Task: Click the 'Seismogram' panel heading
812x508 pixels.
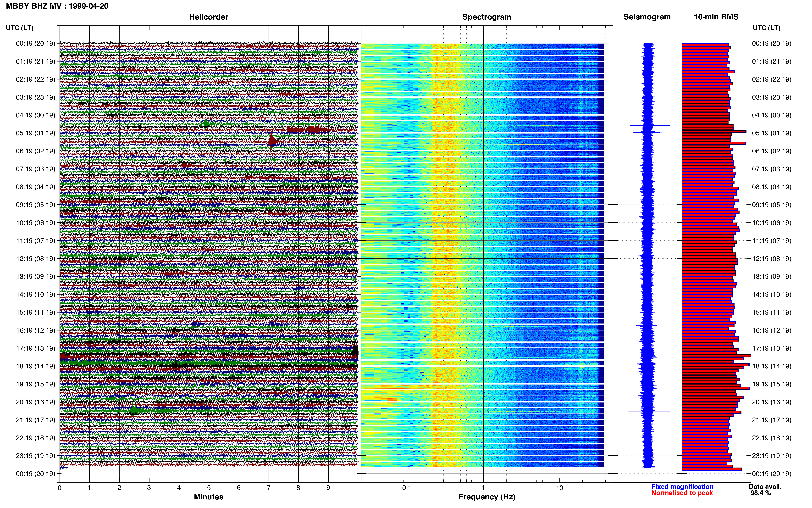Action: [647, 17]
